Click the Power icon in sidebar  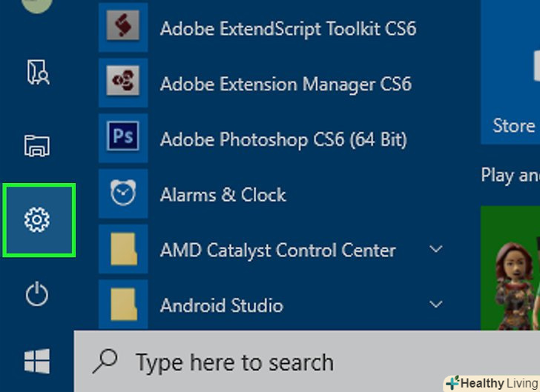point(37,295)
